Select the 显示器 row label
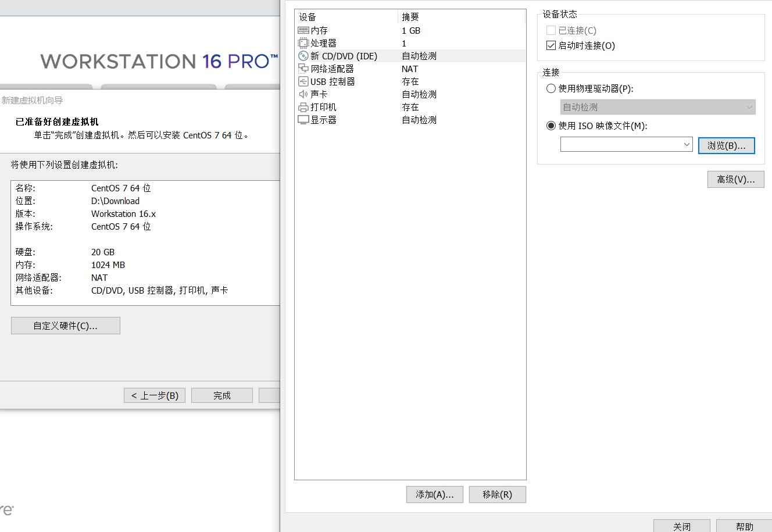The height and width of the screenshot is (532, 772). [323, 120]
